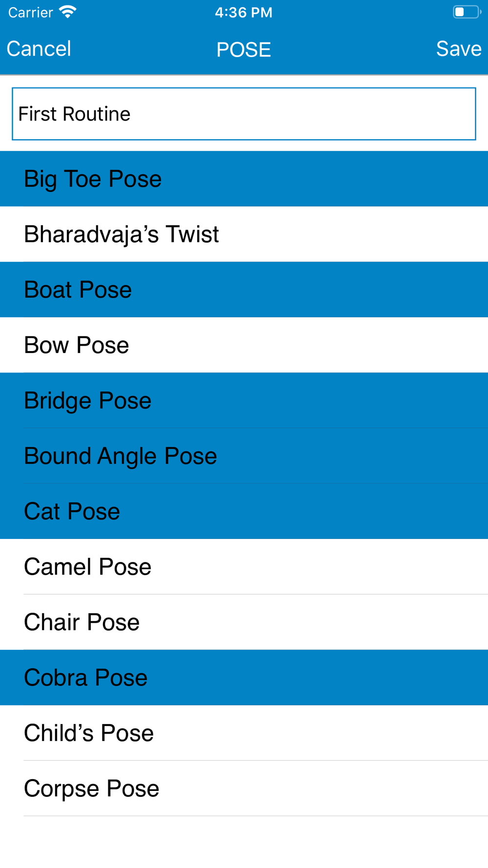Save the routine
Viewport: 488px width, 868px height.
click(x=459, y=49)
